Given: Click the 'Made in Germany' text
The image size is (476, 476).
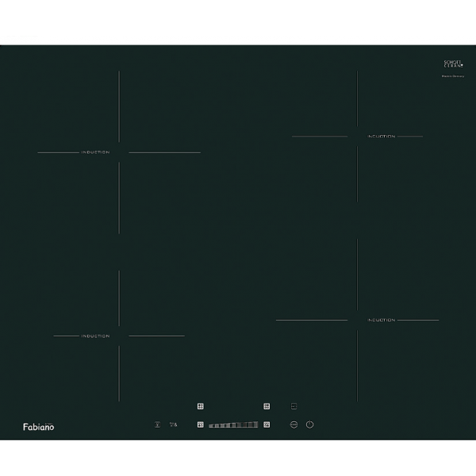Looking at the screenshot, I should click(x=453, y=76).
